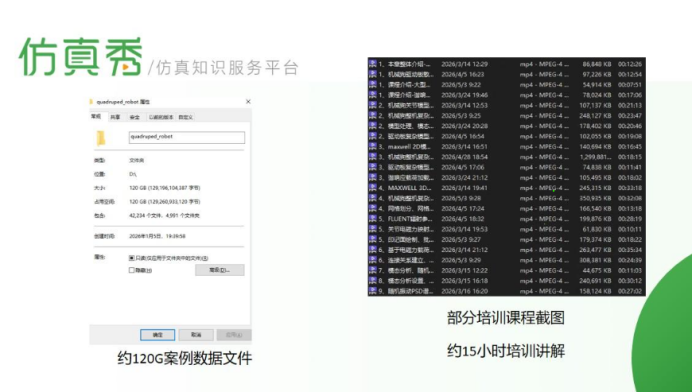Click the 00:20:46 duration cell
The width and height of the screenshot is (692, 392).
coord(630,126)
